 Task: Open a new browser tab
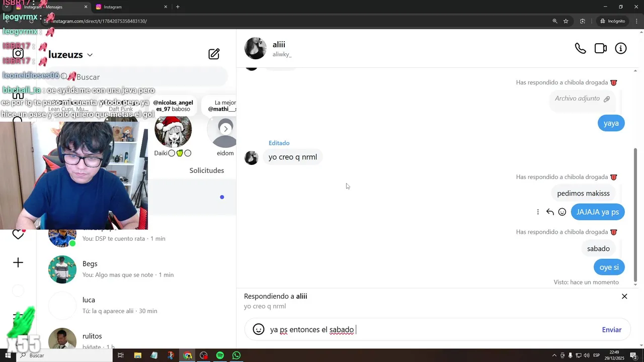178,7
